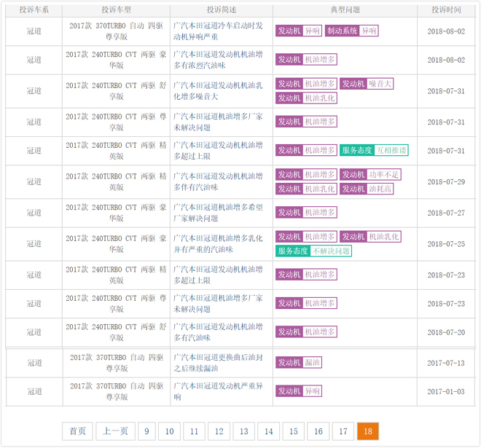Jump to page 17

[343, 431]
